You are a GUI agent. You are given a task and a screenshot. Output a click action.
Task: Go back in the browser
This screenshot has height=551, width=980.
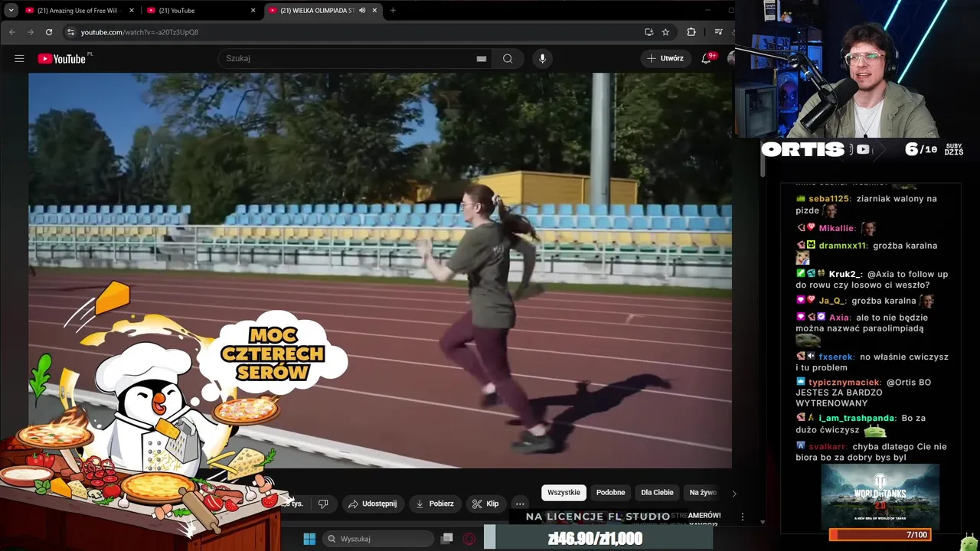pyautogui.click(x=11, y=32)
